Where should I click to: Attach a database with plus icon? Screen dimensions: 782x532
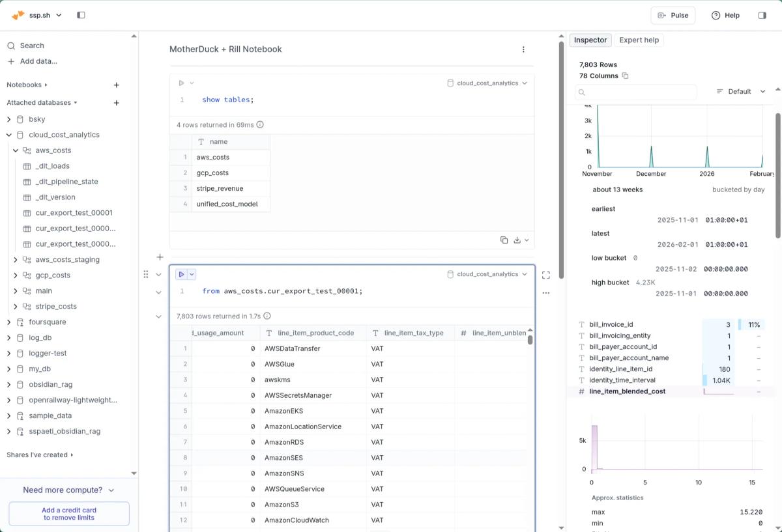(x=117, y=103)
